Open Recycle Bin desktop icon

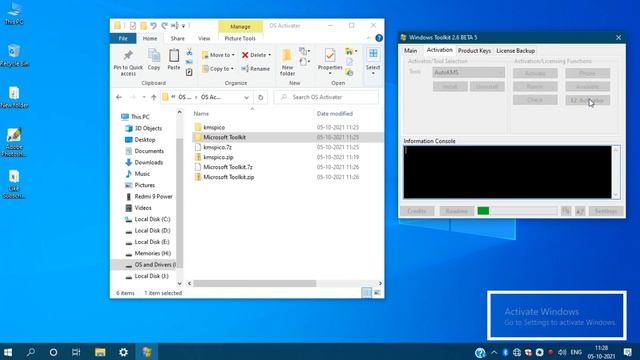point(14,55)
